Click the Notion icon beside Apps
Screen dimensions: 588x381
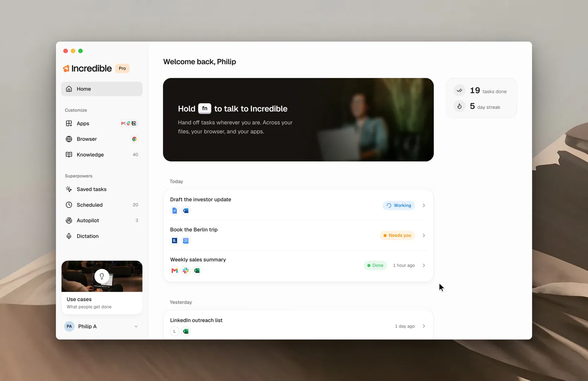click(x=134, y=123)
